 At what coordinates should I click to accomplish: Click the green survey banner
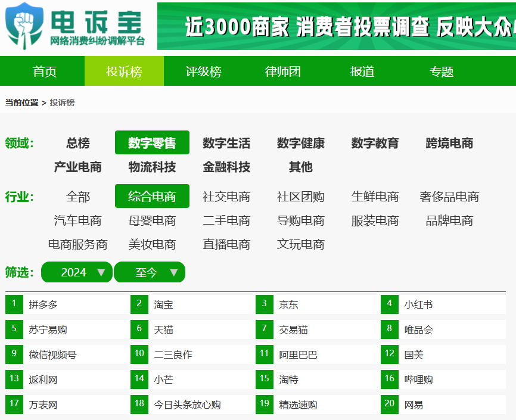(336, 26)
